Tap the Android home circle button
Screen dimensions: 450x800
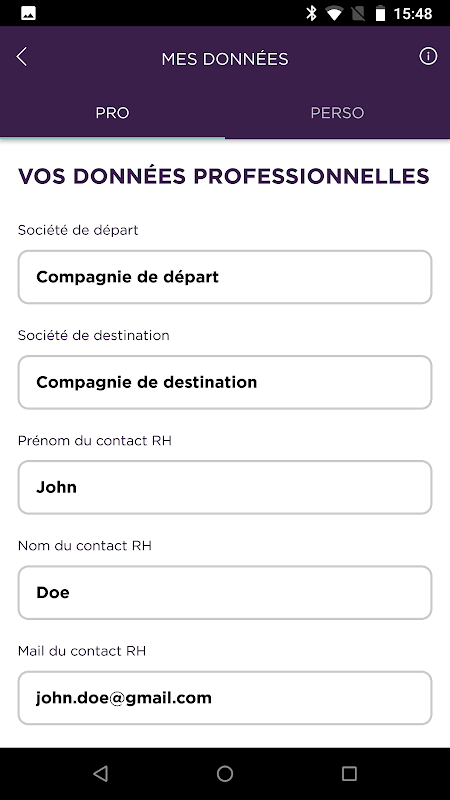[225, 773]
